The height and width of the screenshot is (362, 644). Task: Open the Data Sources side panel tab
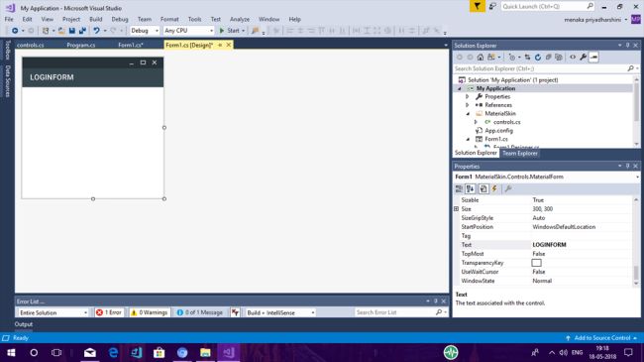tap(7, 81)
